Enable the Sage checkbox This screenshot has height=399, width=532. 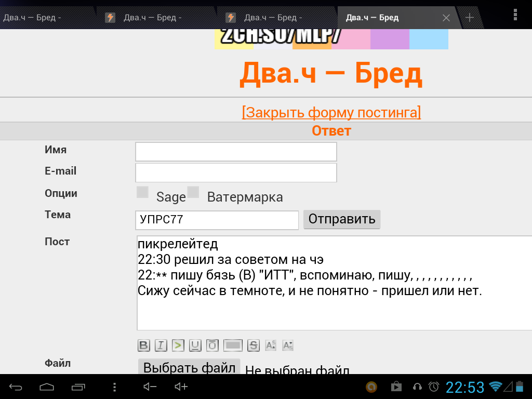[142, 192]
